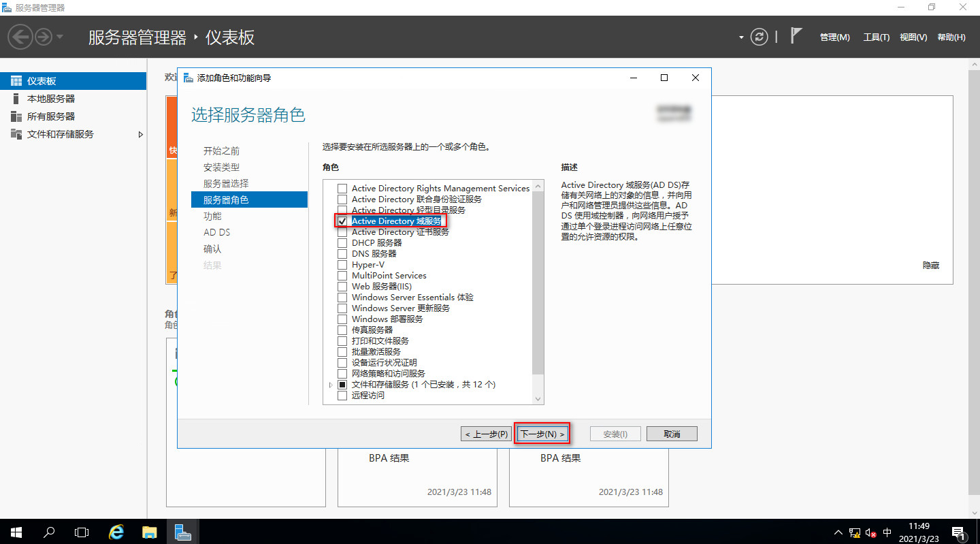
Task: Go to wizard step 开始之前
Action: pos(222,151)
